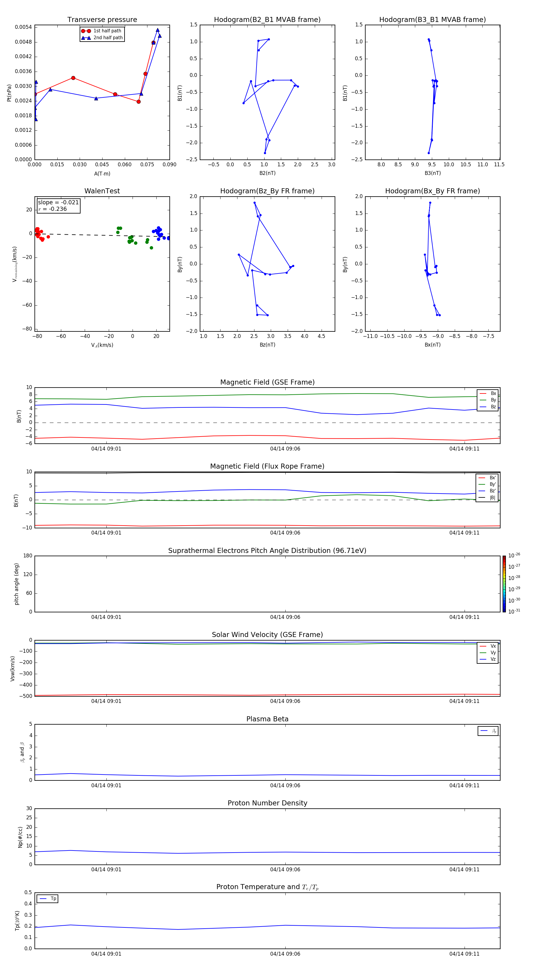Click the 'B3(nT)' x-axis label

pyautogui.click(x=432, y=173)
